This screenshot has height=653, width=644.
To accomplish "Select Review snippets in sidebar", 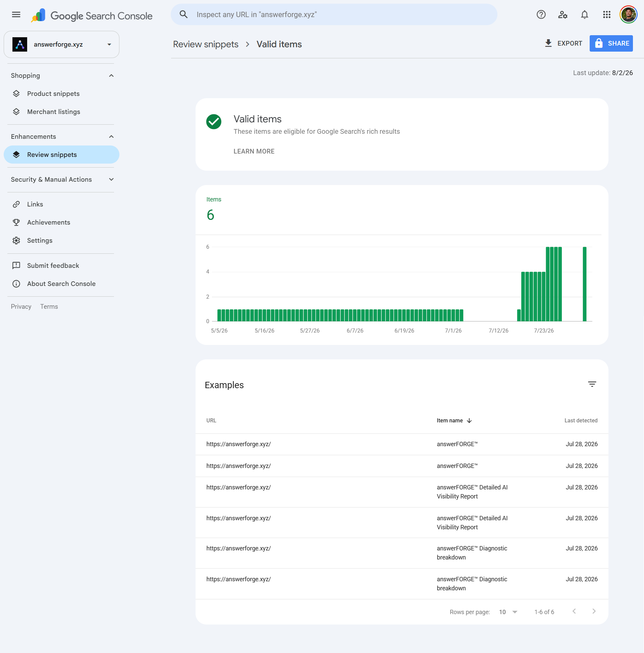I will 61,155.
